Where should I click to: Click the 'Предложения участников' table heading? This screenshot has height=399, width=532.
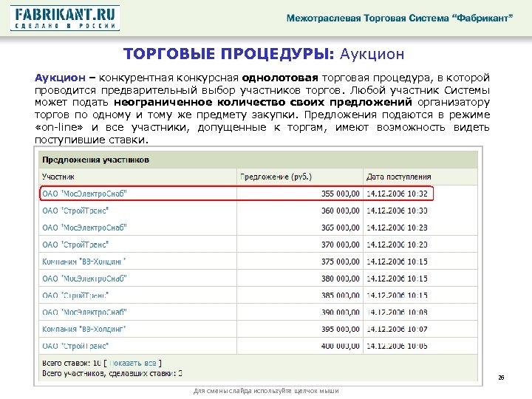pyautogui.click(x=95, y=160)
